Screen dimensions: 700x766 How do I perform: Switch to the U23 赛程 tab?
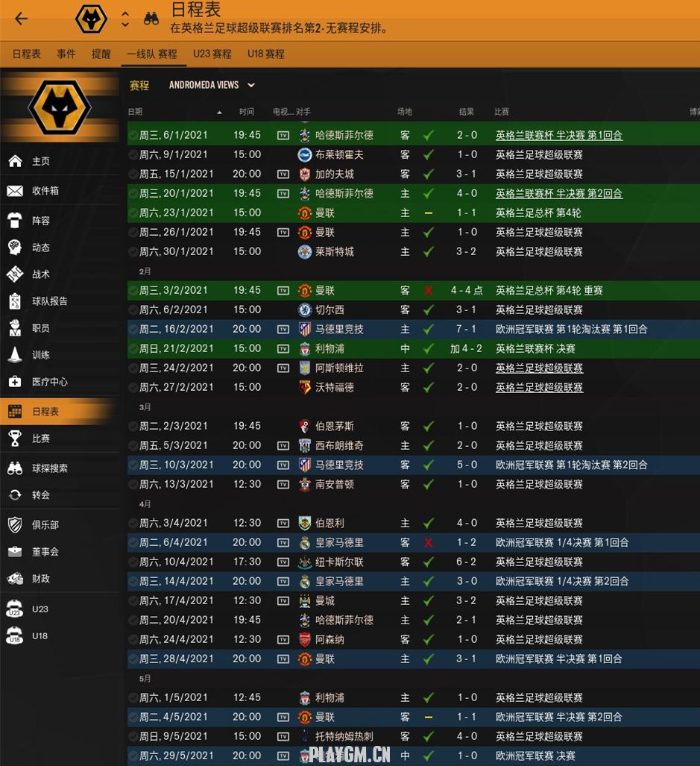point(212,54)
